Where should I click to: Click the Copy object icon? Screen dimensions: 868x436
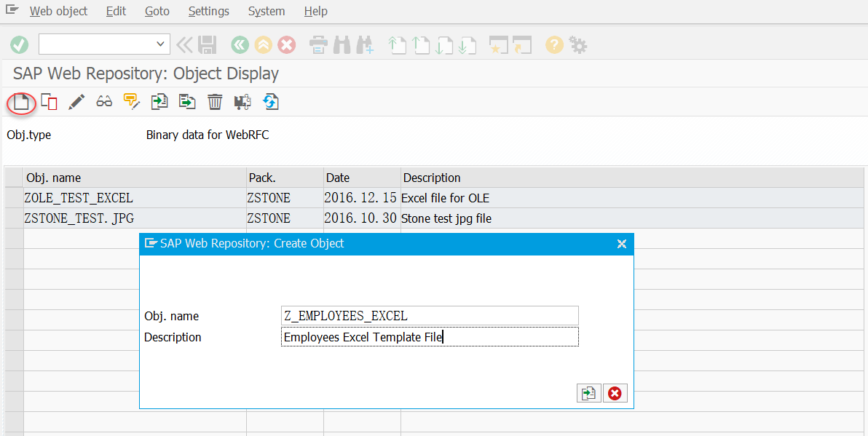(48, 102)
